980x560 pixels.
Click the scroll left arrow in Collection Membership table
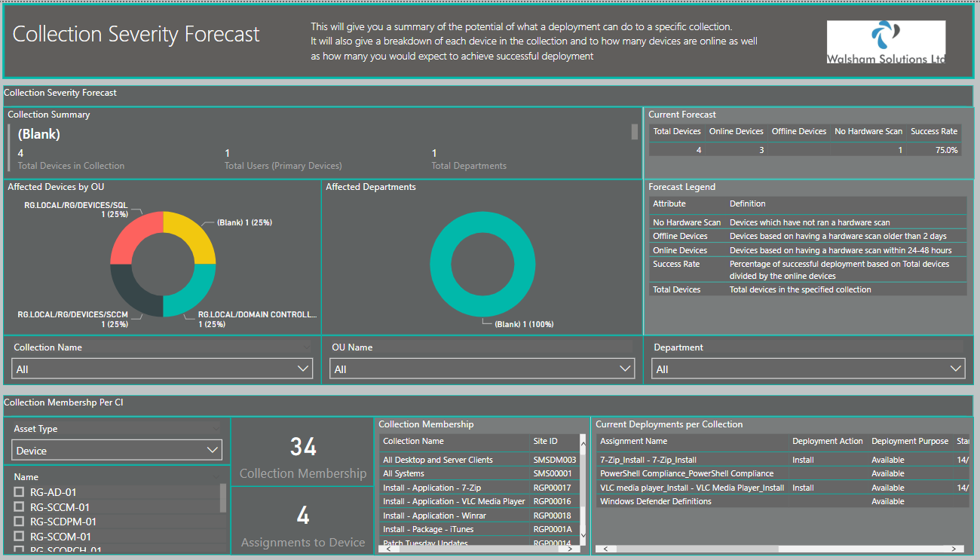coord(388,549)
